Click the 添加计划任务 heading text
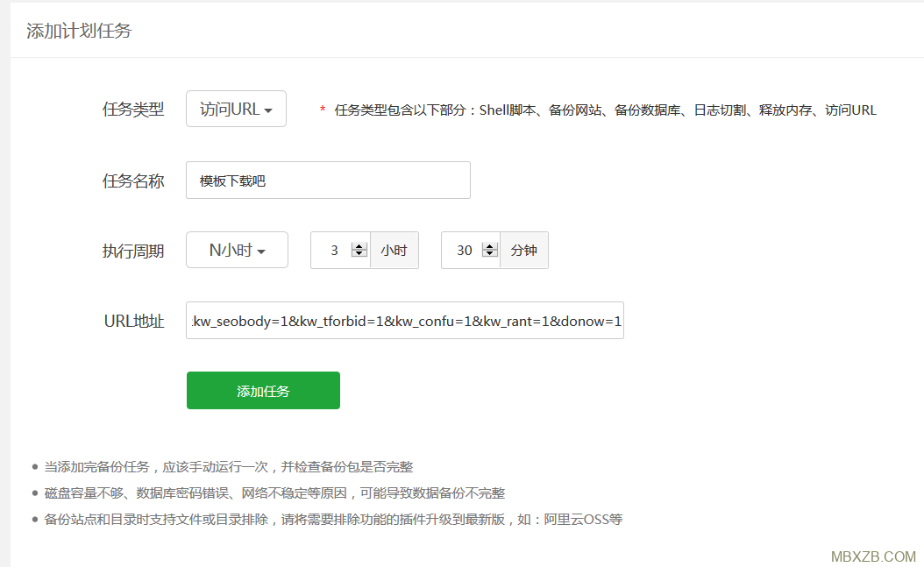The image size is (924, 567). (x=79, y=31)
